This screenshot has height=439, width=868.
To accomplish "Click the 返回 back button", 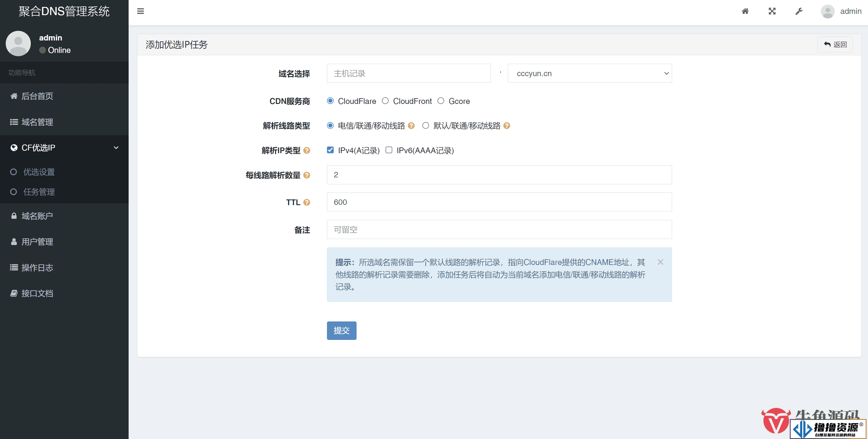I will [835, 44].
